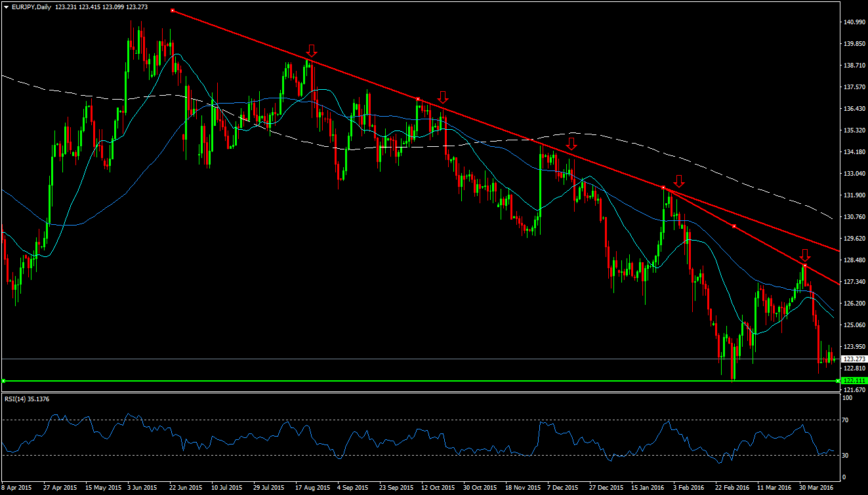Click the 15 Jan 2016 date label

pos(648,488)
